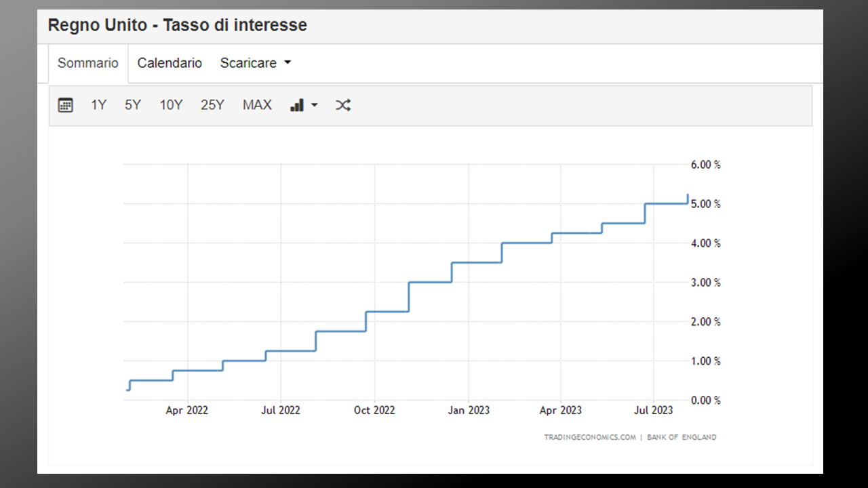Screen dimensions: 868x488
Task: Expand the Scaricare dropdown
Action: [x=256, y=63]
